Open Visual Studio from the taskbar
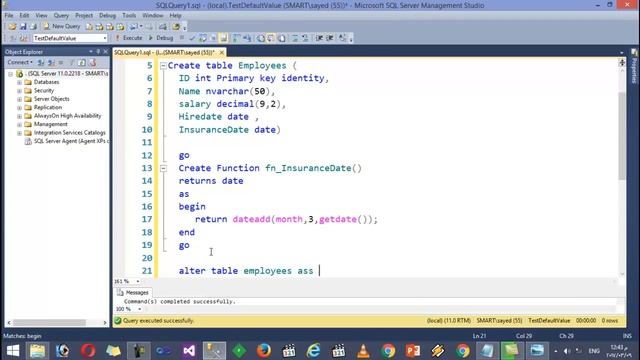 point(189,351)
